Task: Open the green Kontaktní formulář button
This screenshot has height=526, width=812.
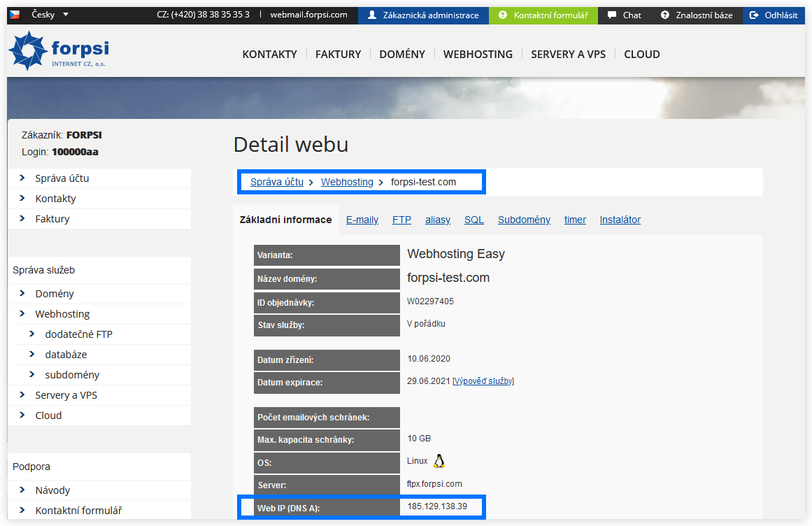Action: coord(543,15)
